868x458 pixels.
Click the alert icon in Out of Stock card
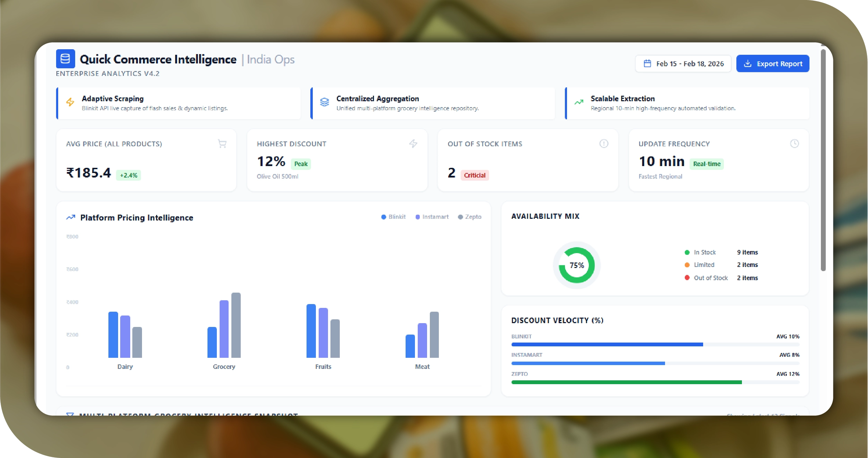tap(604, 144)
